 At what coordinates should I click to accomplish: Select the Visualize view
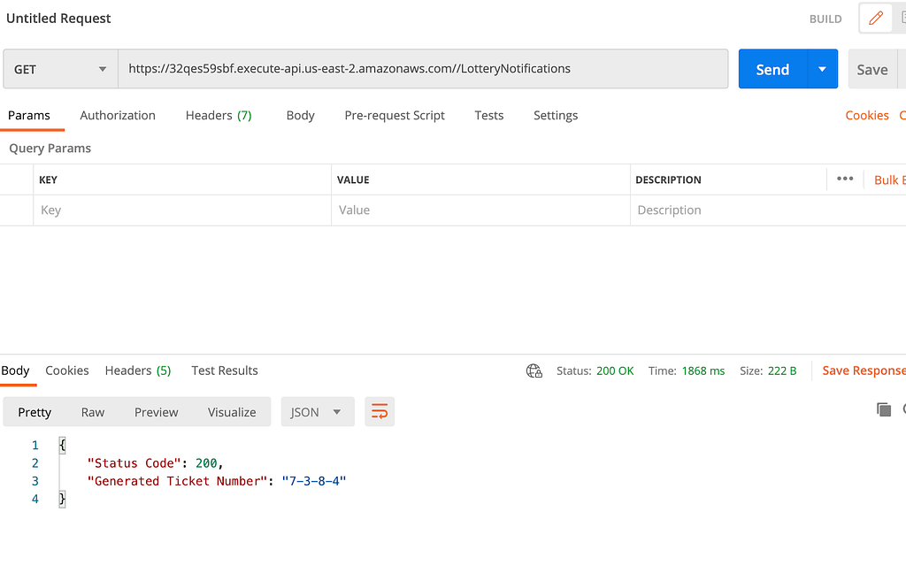(232, 412)
